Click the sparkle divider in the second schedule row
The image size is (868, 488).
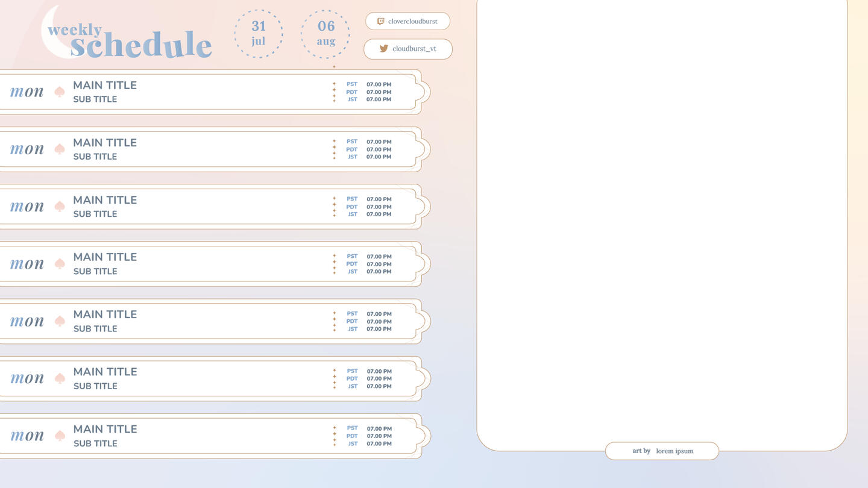pyautogui.click(x=334, y=149)
